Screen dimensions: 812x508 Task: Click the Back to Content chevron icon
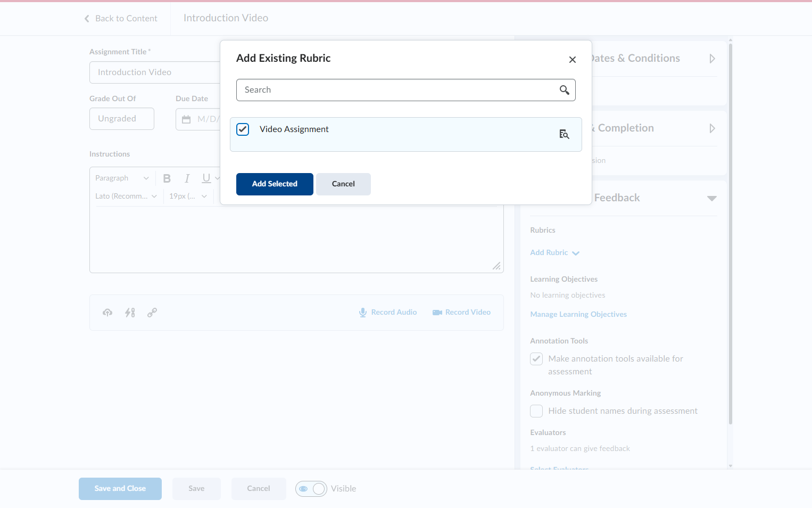87,19
